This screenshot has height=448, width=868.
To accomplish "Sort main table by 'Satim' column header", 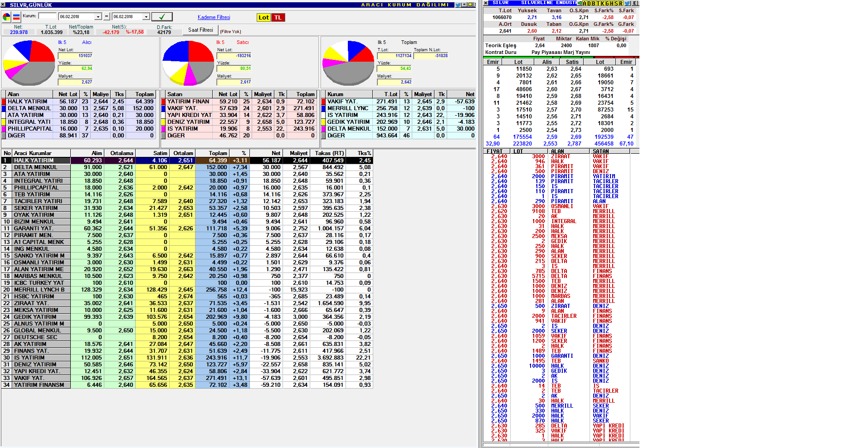I will 153,153.
